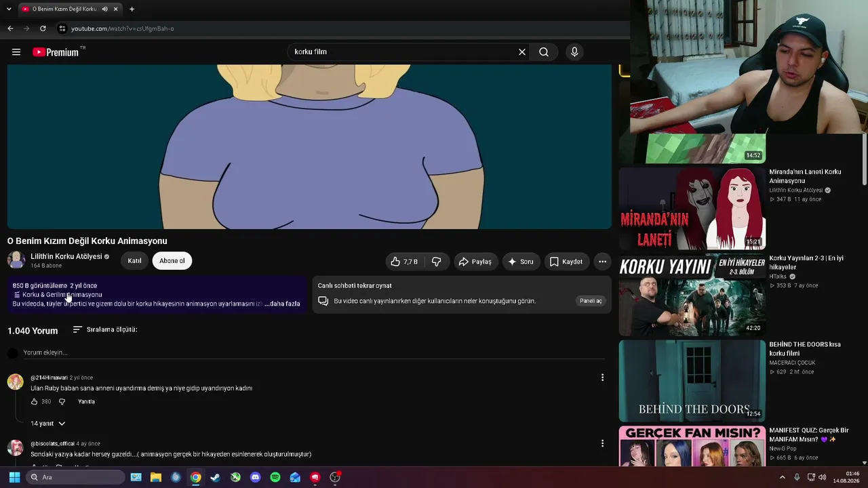Open Lilith'in Korku Atölyesi channel avatar
This screenshot has height=488, width=868.
pos(16,260)
